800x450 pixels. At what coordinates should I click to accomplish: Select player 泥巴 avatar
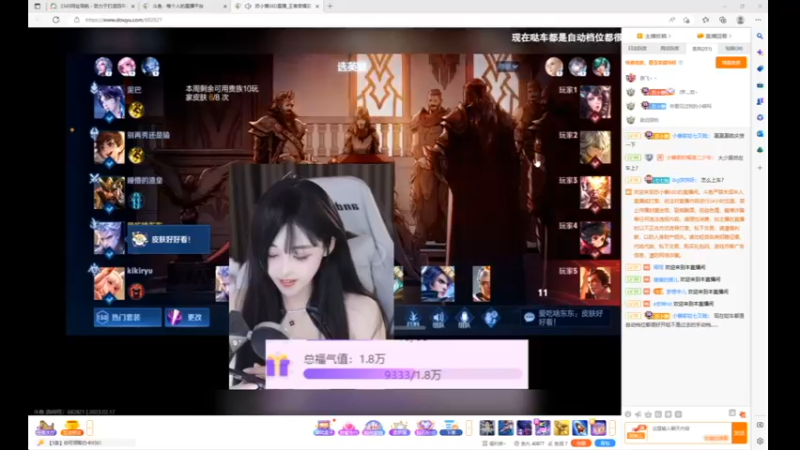click(109, 102)
